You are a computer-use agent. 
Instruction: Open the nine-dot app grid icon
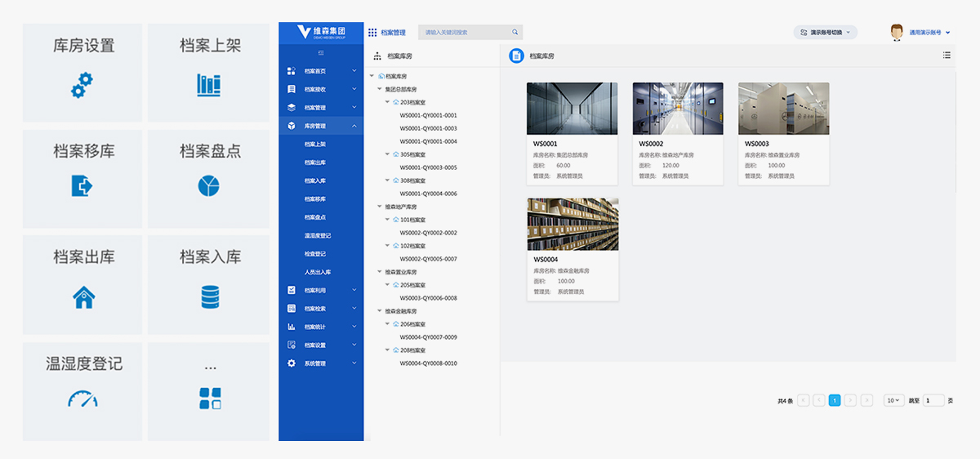click(x=372, y=33)
